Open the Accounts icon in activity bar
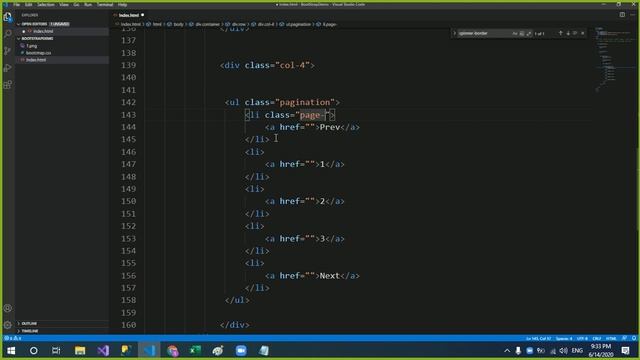This screenshot has height=360, width=640. (x=7, y=308)
